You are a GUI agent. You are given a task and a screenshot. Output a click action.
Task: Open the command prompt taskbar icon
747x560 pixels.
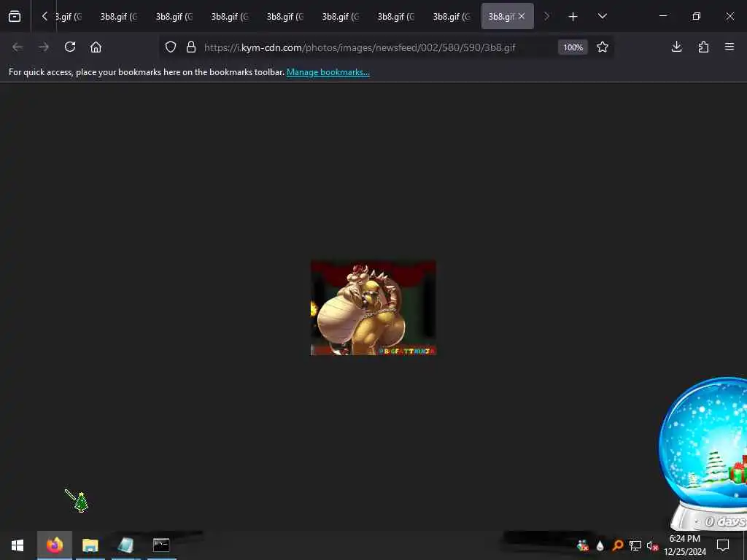click(161, 545)
